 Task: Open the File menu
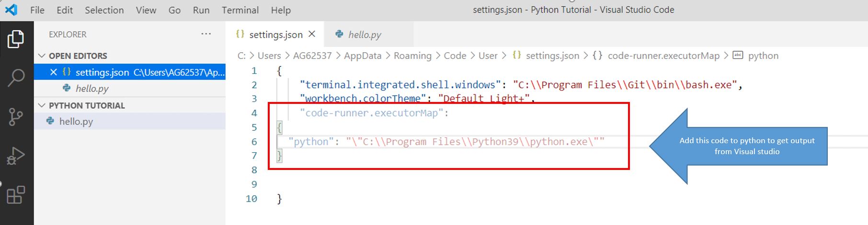(x=37, y=10)
